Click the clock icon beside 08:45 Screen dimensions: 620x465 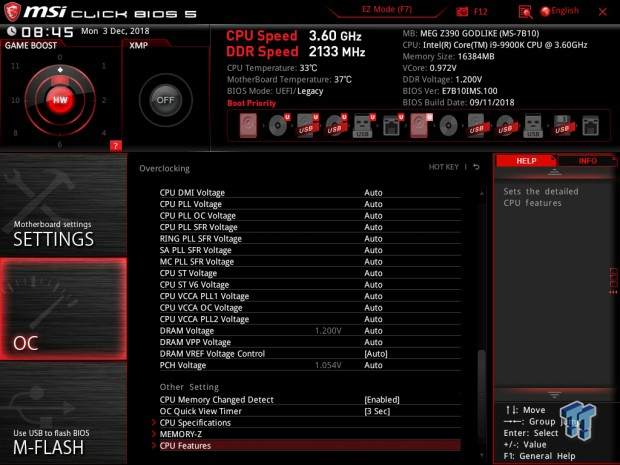pos(11,31)
